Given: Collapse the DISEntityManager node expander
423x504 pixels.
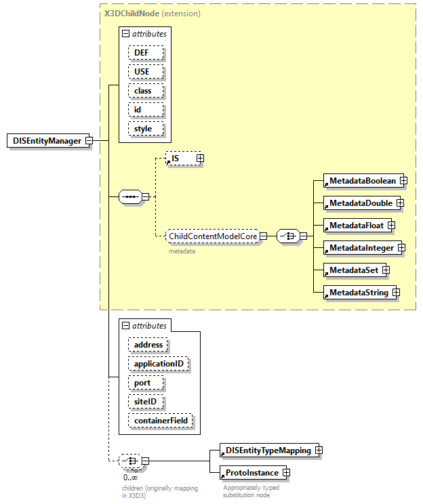Looking at the screenshot, I should click(x=89, y=141).
